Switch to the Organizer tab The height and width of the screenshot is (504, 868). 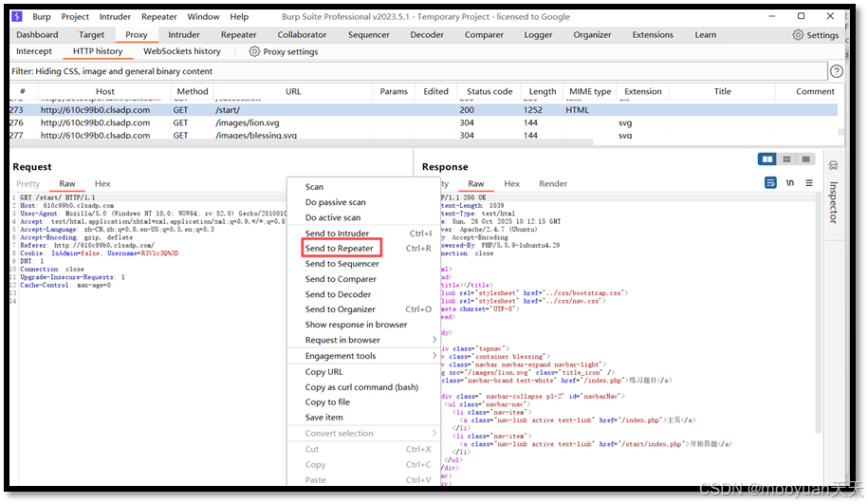click(x=592, y=34)
